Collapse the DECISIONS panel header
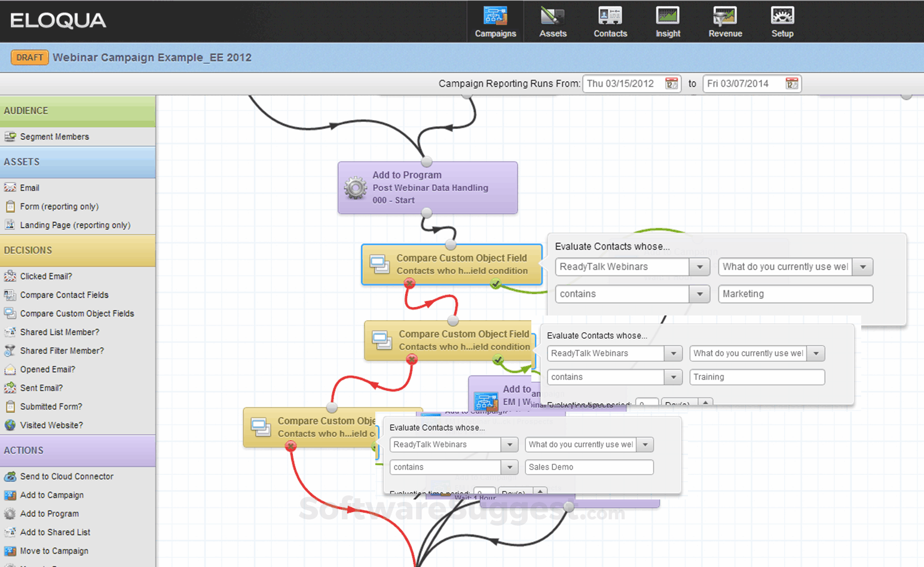This screenshot has height=567, width=924. coord(78,250)
